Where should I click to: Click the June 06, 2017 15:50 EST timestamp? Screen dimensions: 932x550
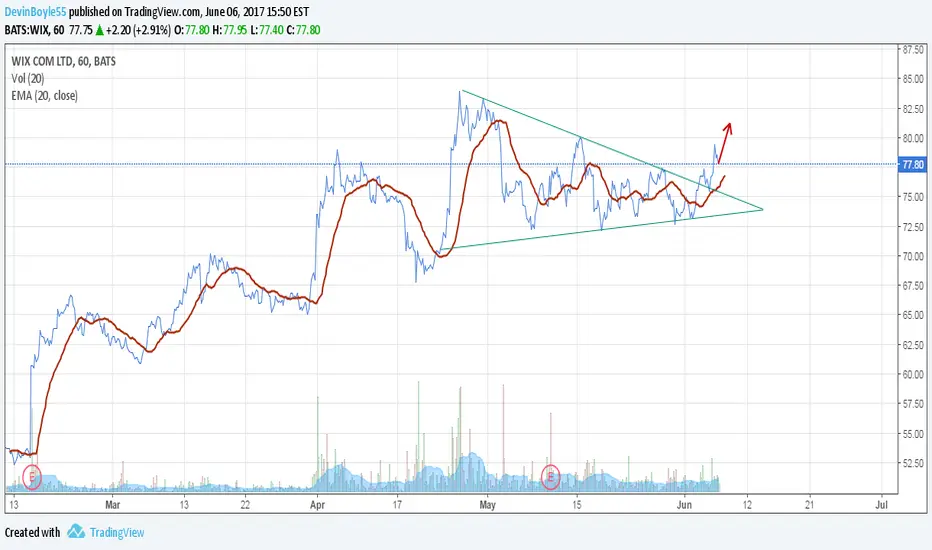[x=257, y=12]
